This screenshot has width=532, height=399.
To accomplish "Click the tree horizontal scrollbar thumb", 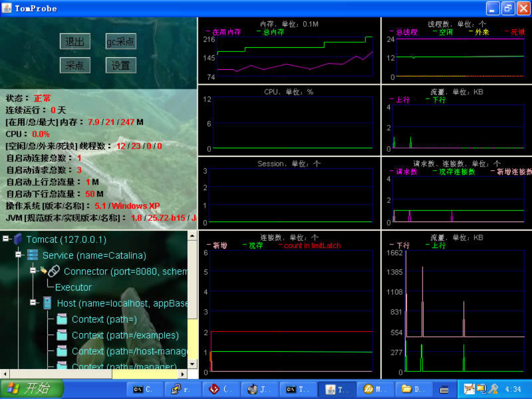I will (61, 374).
